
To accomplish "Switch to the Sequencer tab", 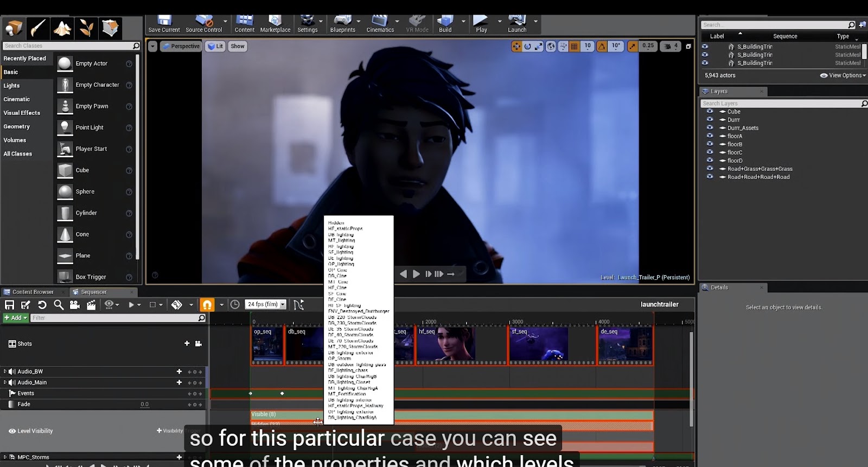I will click(x=94, y=292).
